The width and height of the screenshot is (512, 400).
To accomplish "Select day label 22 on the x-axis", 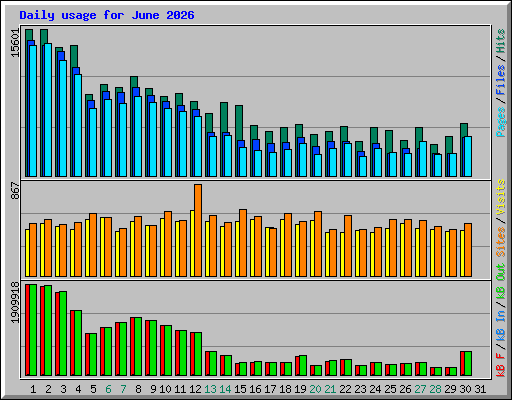I will pos(345,389).
